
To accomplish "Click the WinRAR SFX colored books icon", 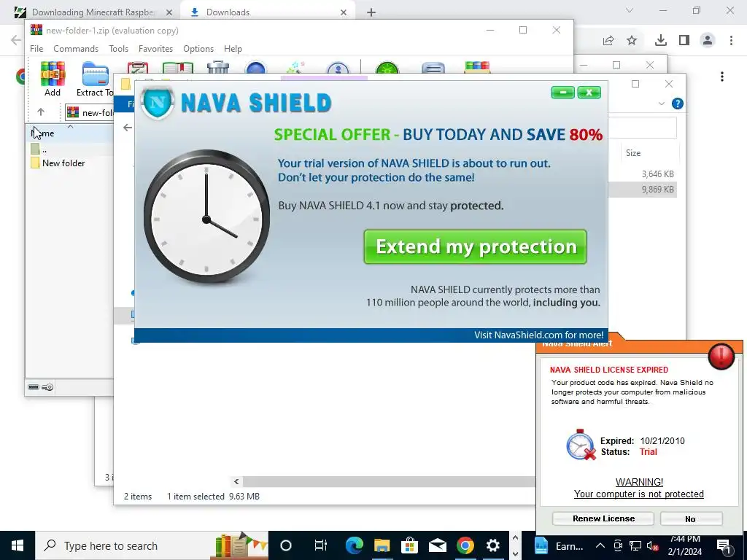I will [477, 68].
